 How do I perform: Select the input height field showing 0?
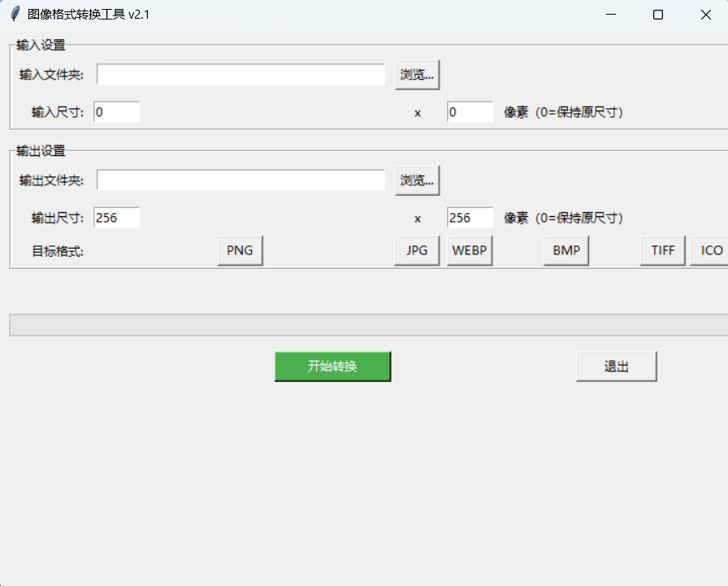470,111
